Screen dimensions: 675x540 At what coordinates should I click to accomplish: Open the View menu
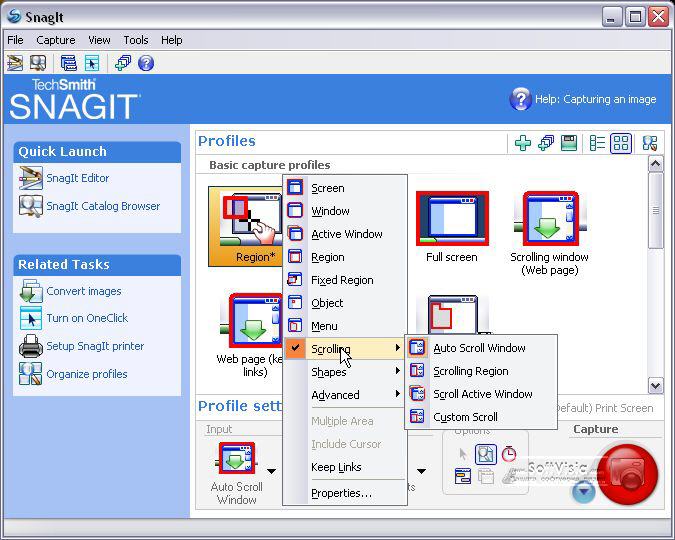coord(99,40)
